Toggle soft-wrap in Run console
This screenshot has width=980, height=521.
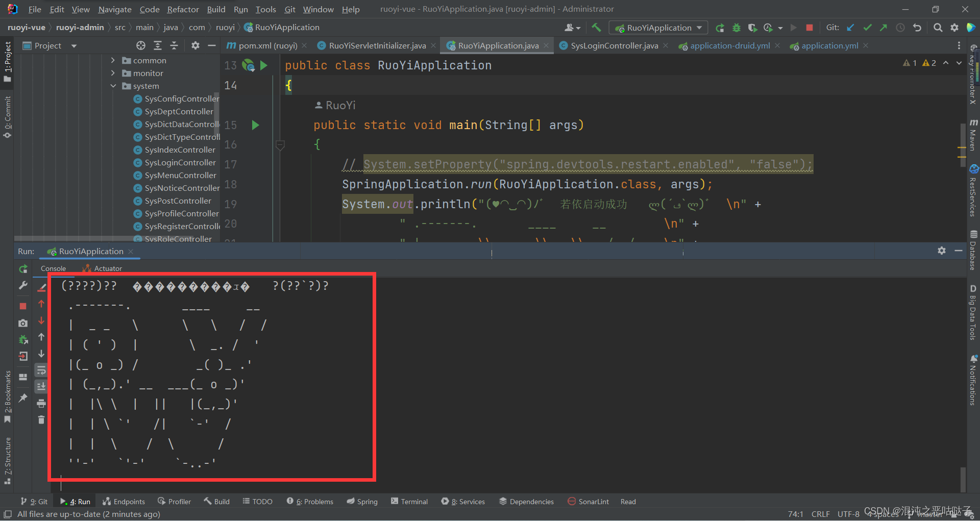click(41, 370)
